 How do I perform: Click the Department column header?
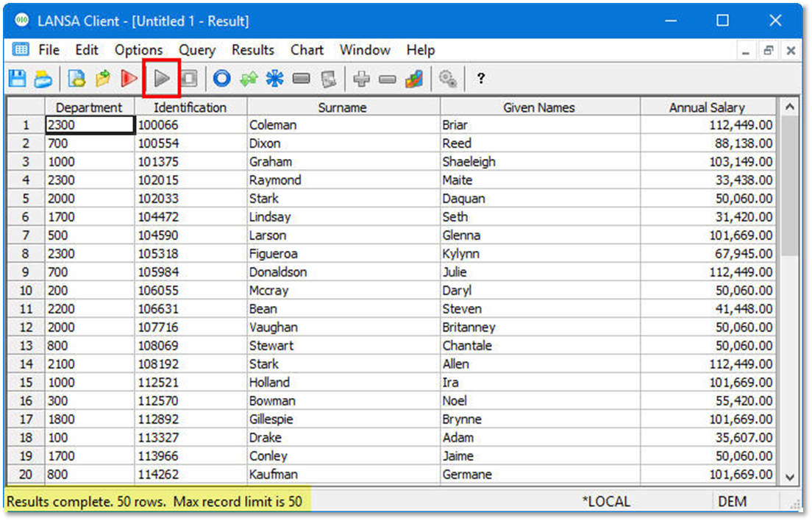[x=89, y=107]
